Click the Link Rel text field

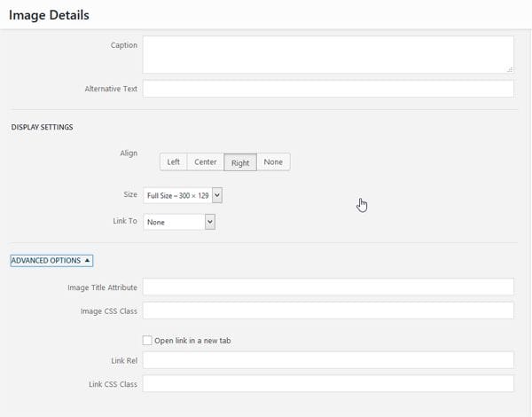point(328,360)
